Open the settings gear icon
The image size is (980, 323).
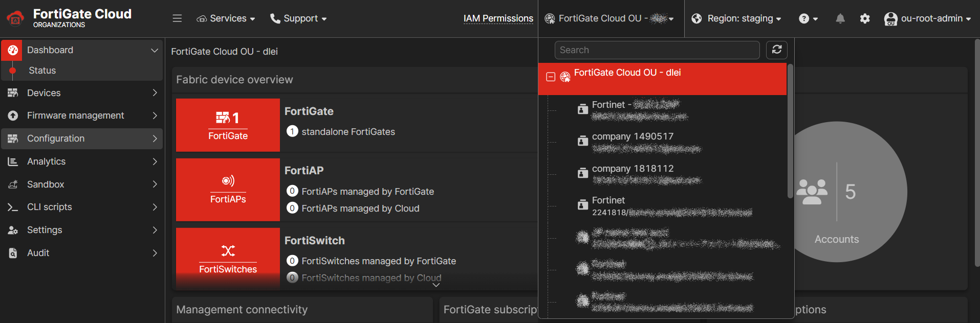coord(865,18)
